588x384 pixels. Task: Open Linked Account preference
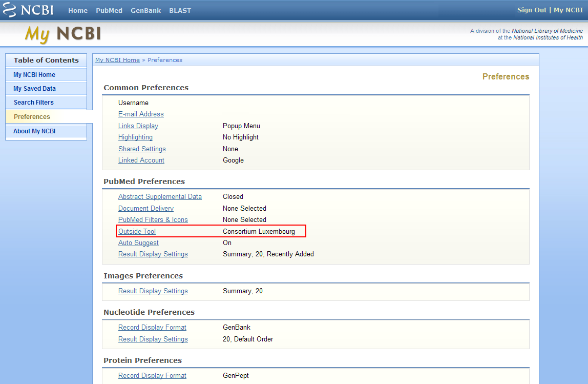pyautogui.click(x=141, y=160)
